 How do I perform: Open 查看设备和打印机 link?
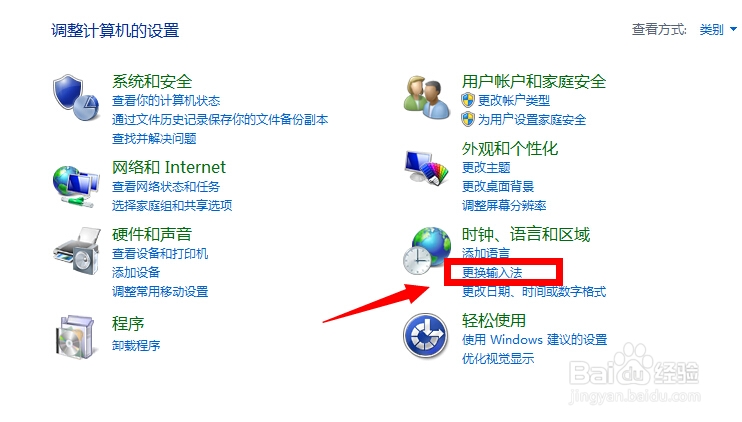pyautogui.click(x=160, y=254)
